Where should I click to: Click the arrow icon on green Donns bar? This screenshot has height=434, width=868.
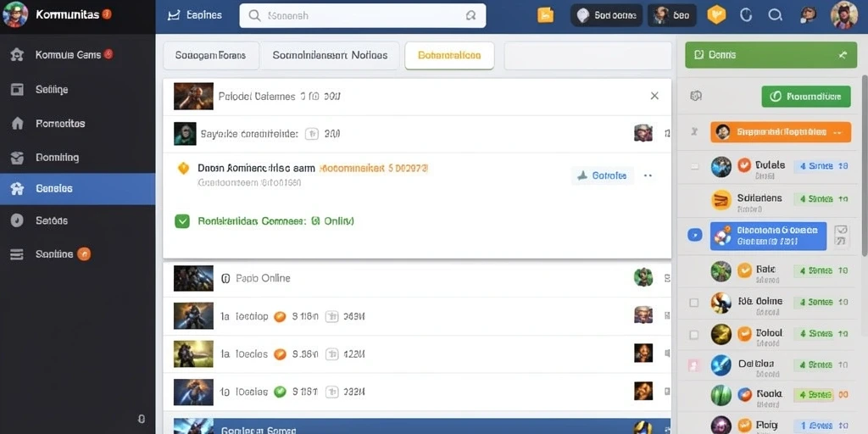843,55
